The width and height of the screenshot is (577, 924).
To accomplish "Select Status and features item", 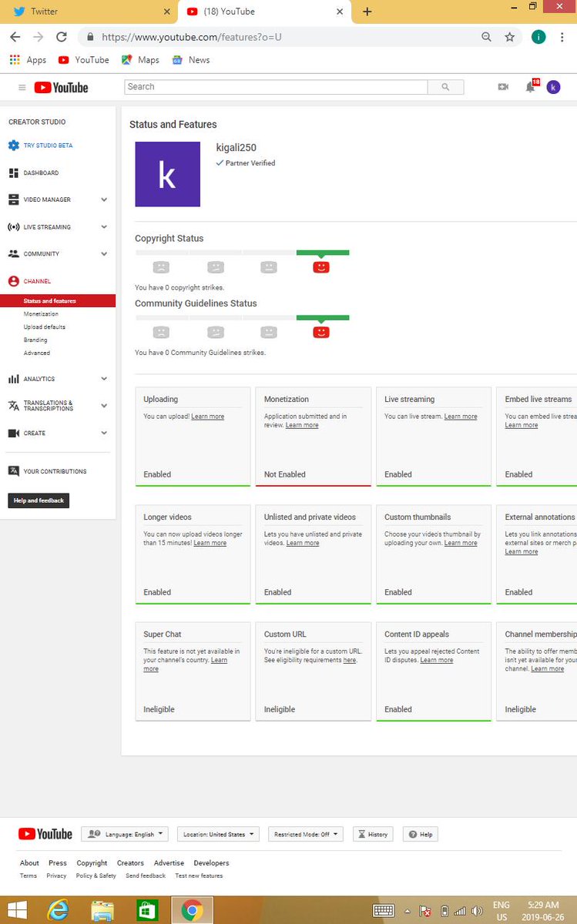I will pyautogui.click(x=58, y=301).
